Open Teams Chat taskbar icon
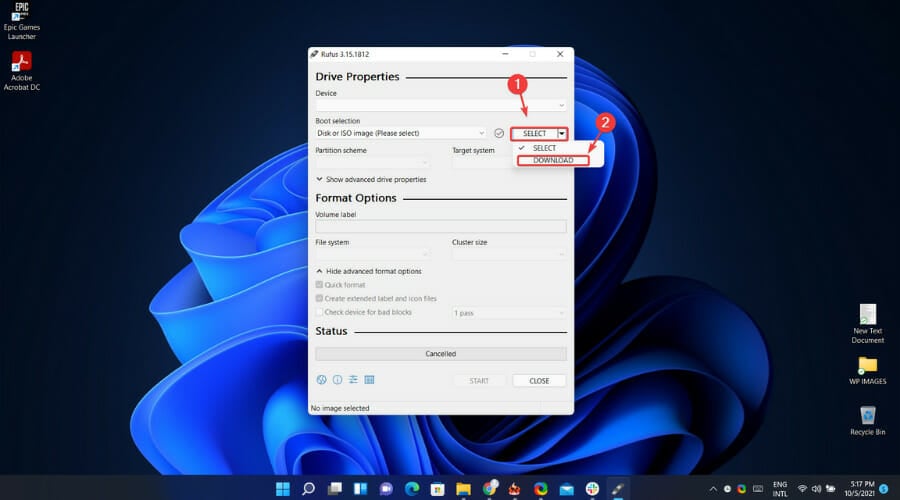This screenshot has width=900, height=500. pos(386,489)
